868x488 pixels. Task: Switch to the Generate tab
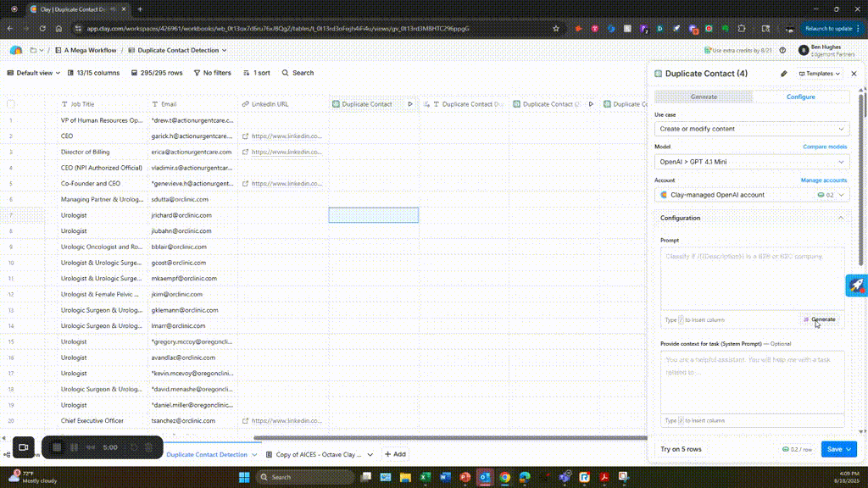click(x=704, y=97)
